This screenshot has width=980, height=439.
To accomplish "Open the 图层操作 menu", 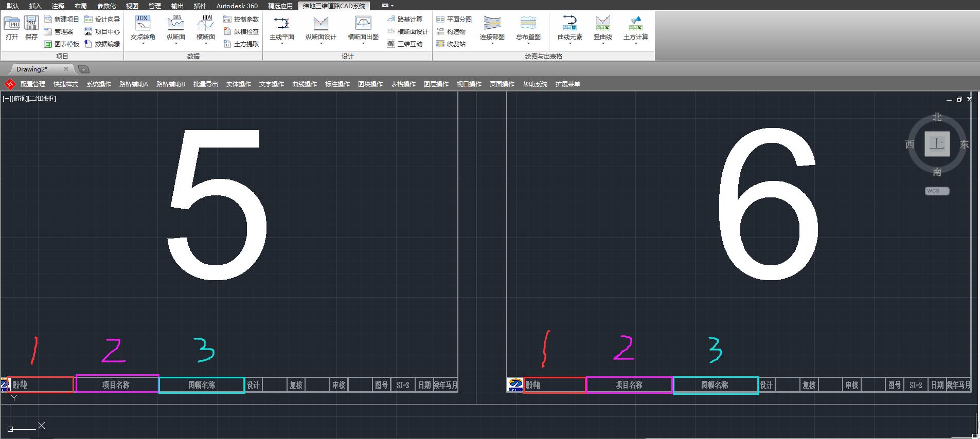I will coord(436,84).
